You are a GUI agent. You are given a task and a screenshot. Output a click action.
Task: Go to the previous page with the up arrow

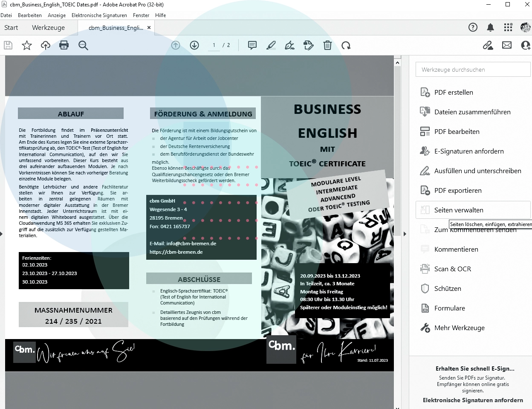(176, 45)
